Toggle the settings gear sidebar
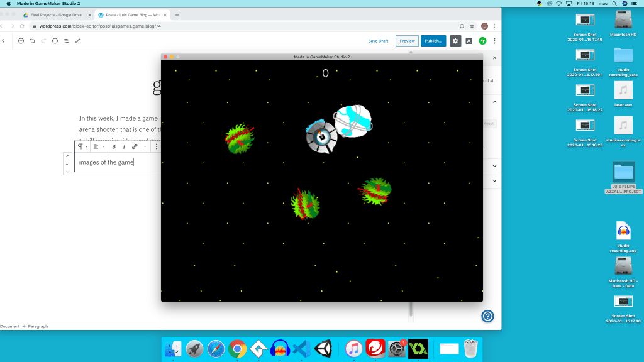 (x=455, y=41)
